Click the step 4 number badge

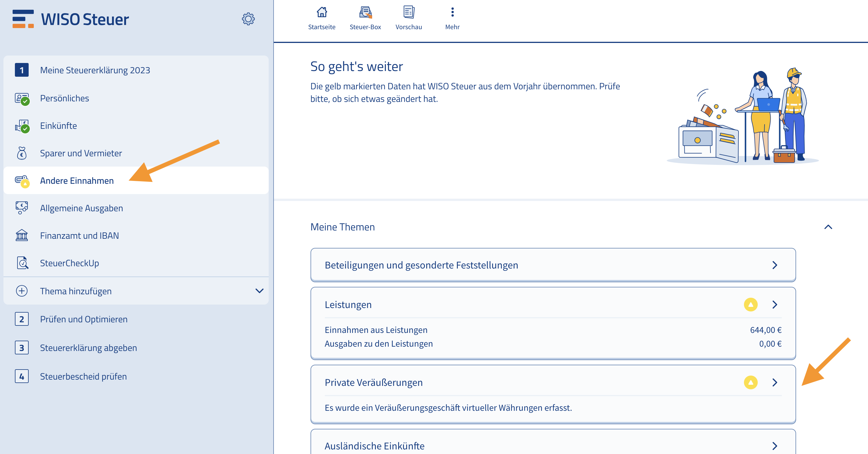click(22, 376)
